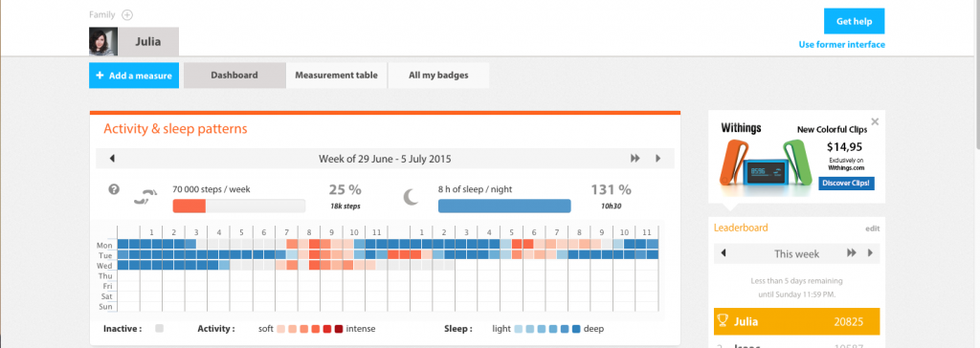Switch to the Dashboard tab
The image size is (980, 348).
point(234,76)
